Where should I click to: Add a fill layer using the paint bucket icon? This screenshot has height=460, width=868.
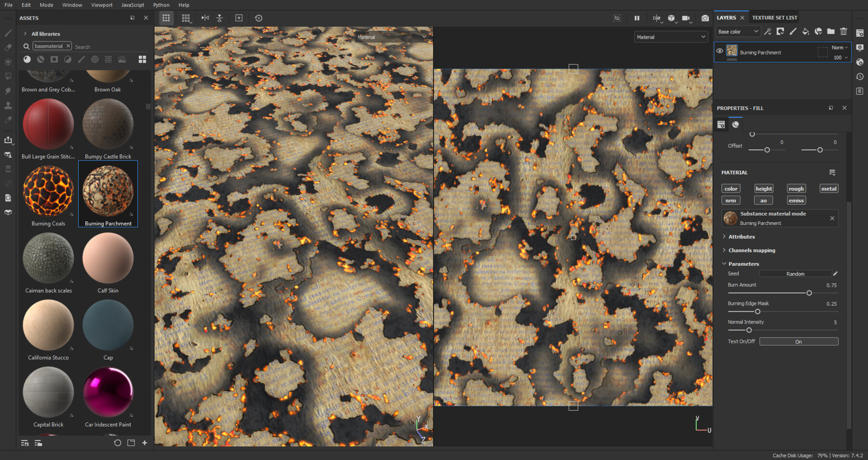tap(805, 31)
